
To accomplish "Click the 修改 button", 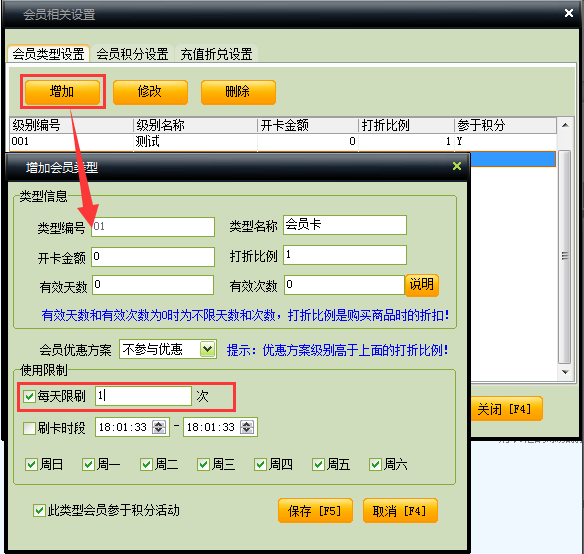I will pyautogui.click(x=150, y=92).
